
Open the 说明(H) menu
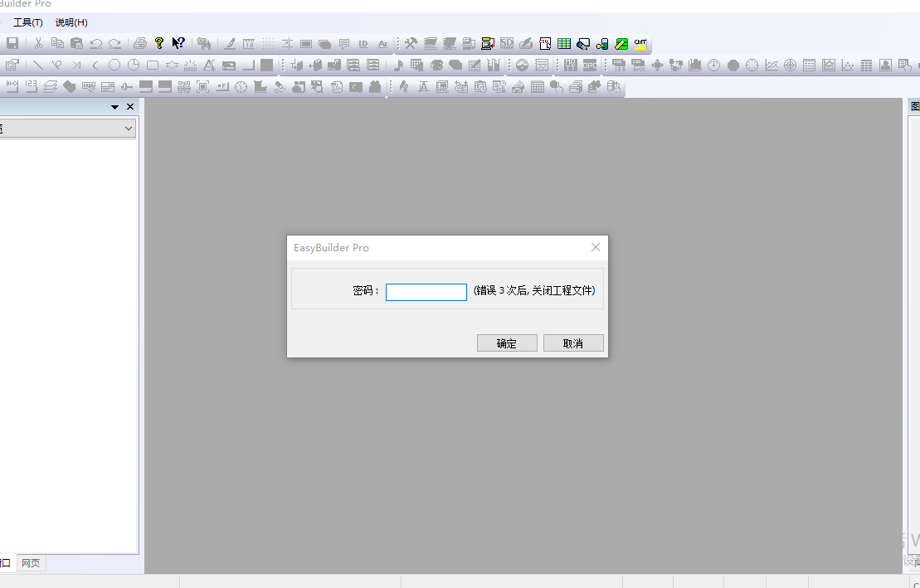(x=71, y=22)
